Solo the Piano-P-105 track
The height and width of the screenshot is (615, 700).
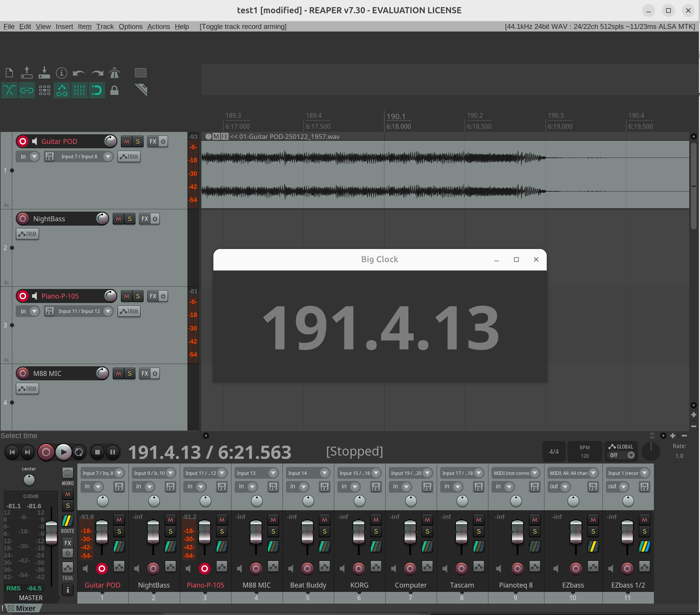click(x=138, y=296)
